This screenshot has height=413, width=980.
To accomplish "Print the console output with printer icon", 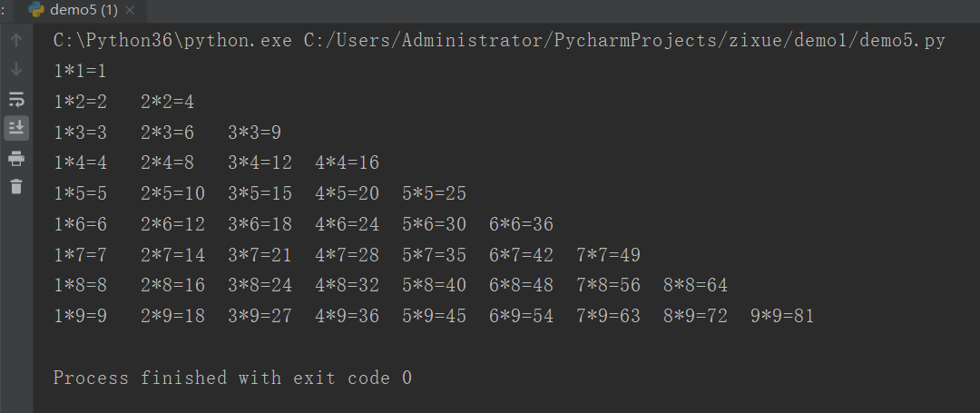I will 16,159.
